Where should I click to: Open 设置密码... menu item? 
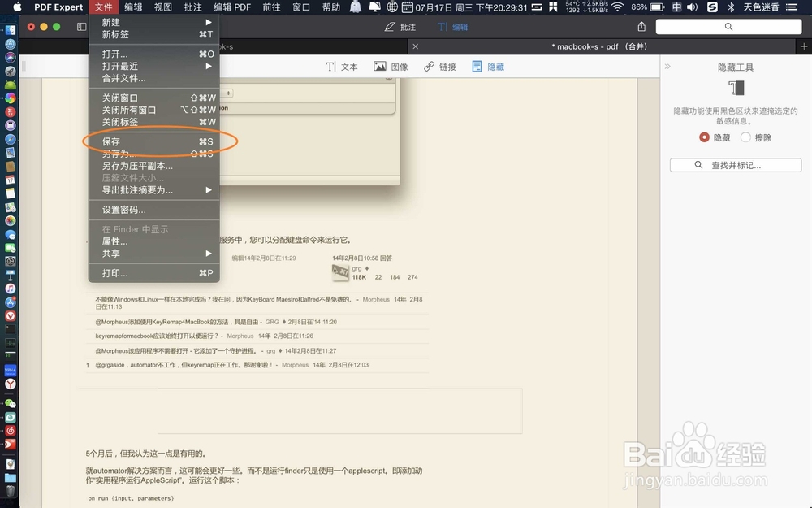pos(153,210)
